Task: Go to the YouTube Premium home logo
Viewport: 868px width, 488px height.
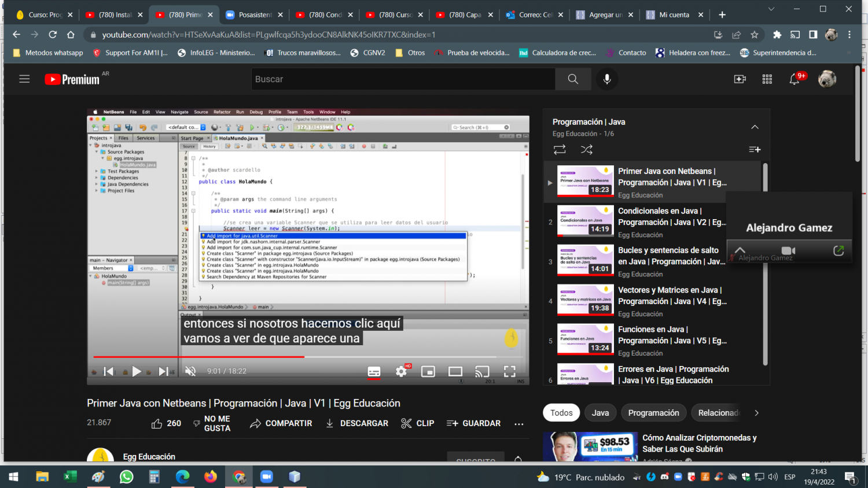Action: 72,79
